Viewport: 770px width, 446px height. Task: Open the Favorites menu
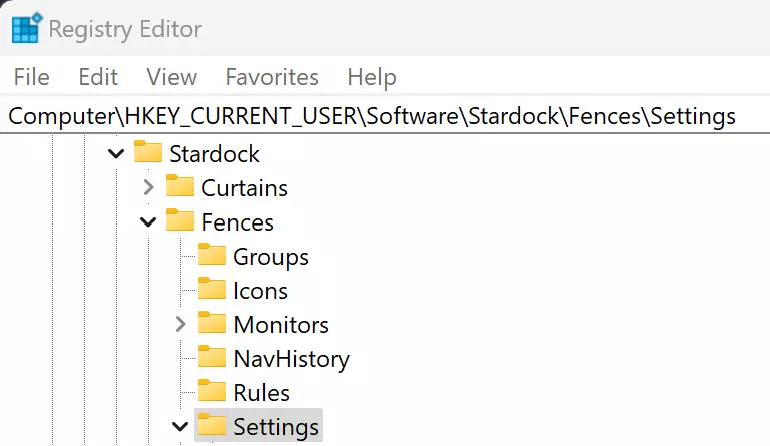click(x=272, y=77)
